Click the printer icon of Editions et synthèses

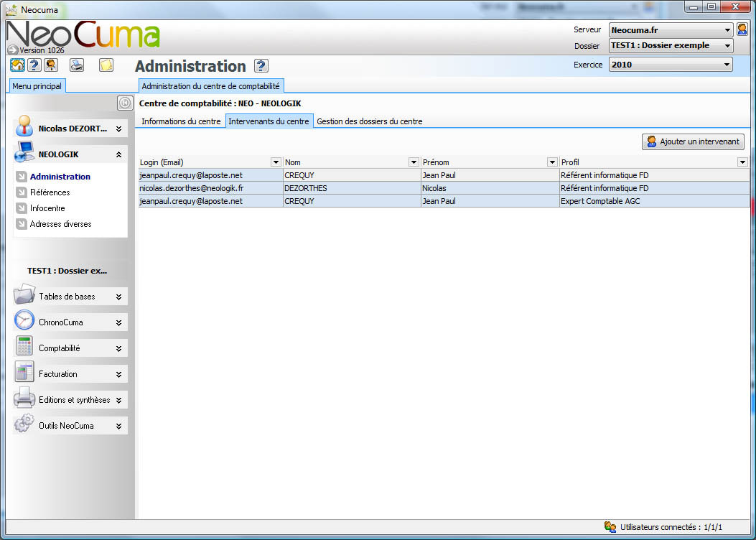coord(24,398)
